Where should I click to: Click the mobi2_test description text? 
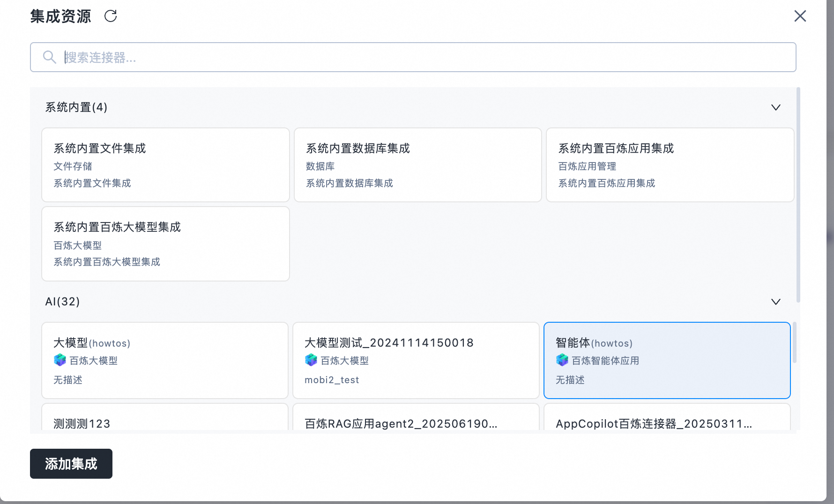tap(332, 380)
